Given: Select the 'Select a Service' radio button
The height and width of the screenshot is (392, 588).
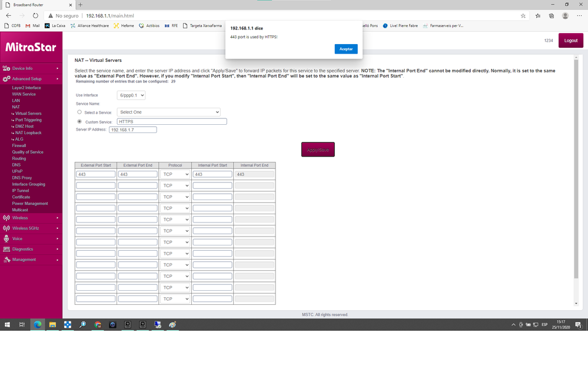Looking at the screenshot, I should click(x=79, y=112).
